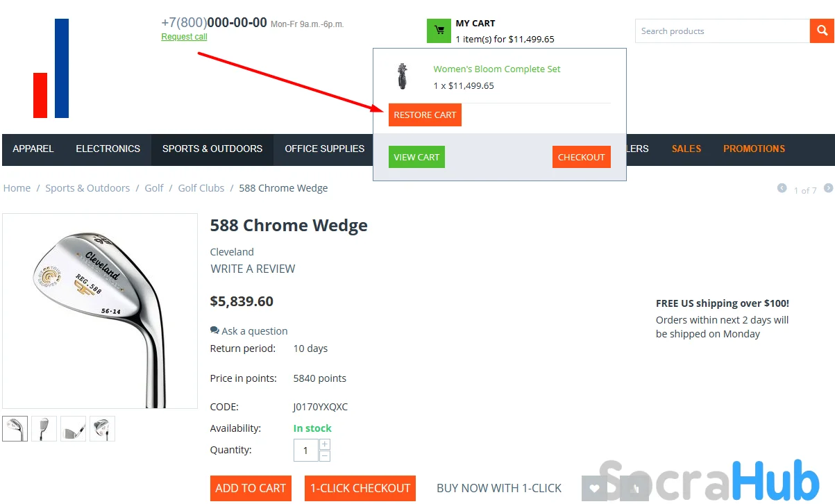This screenshot has width=835, height=504.
Task: Click the orange search magnifier button
Action: pos(822,31)
